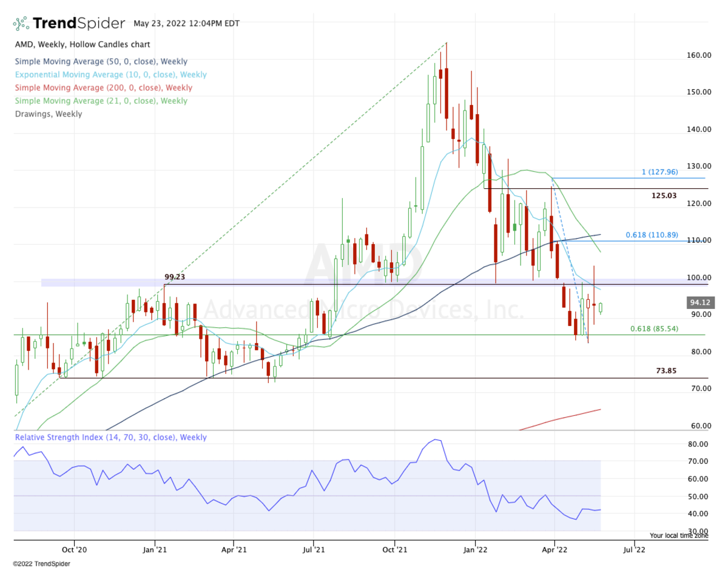Select the Simple Moving Average (50) legend entry

click(x=101, y=61)
